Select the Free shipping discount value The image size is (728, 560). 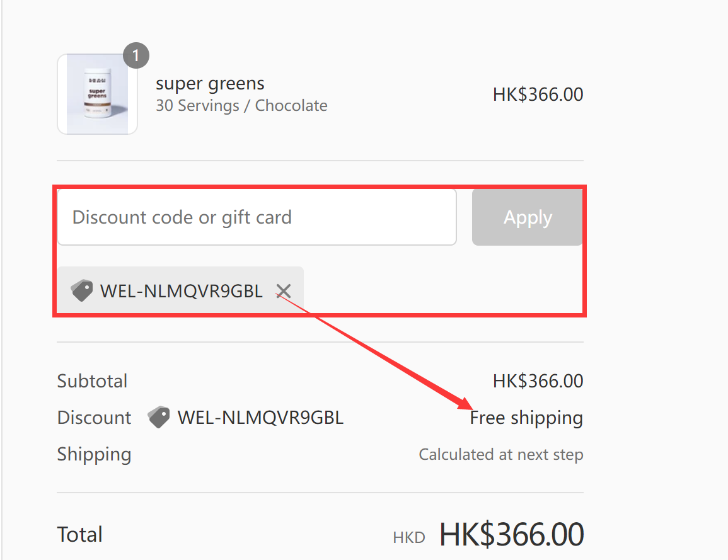coord(526,417)
